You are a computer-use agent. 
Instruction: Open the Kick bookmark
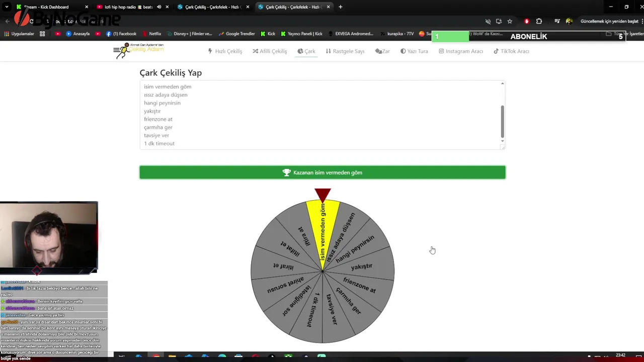pos(268,34)
